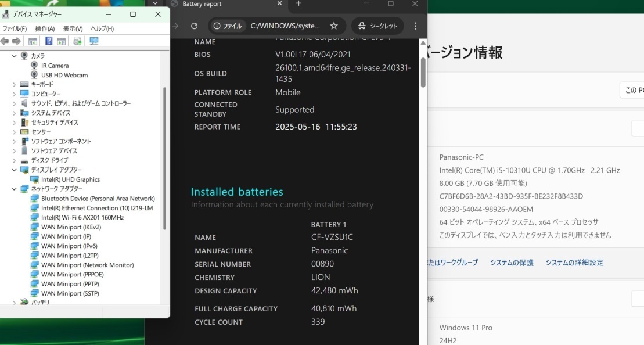The width and height of the screenshot is (644, 345).
Task: Select WAN Miniport (IKEv2)
Action: [71, 227]
